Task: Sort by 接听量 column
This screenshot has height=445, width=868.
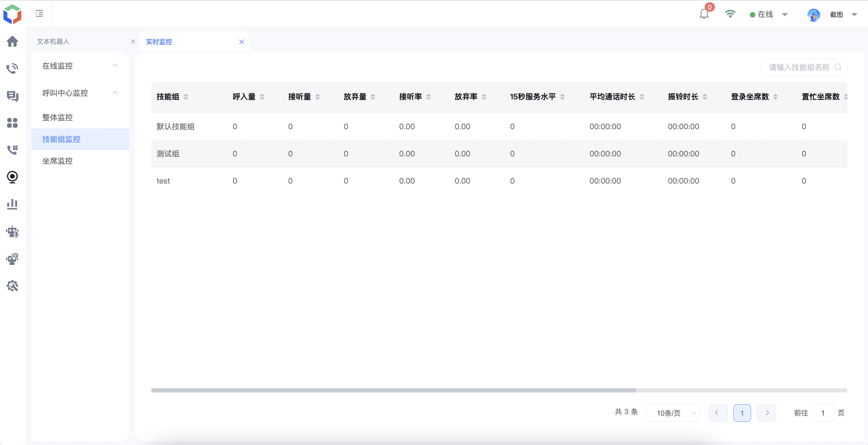Action: [318, 97]
